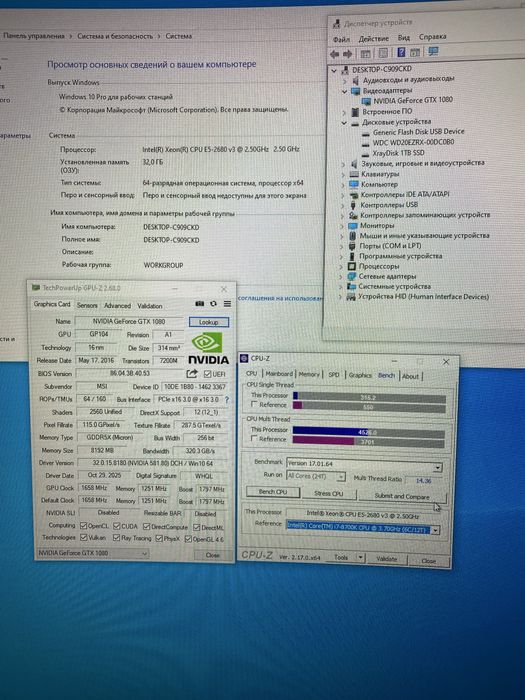
Task: Open the Run on All Cores dropdown in CPU-Z
Action: click(341, 477)
